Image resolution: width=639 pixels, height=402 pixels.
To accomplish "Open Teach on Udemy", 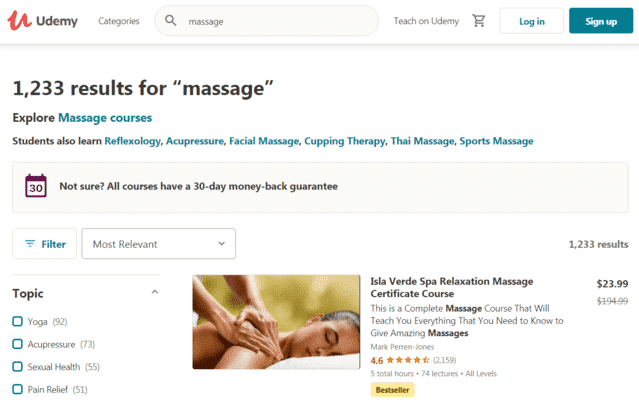I will point(426,21).
